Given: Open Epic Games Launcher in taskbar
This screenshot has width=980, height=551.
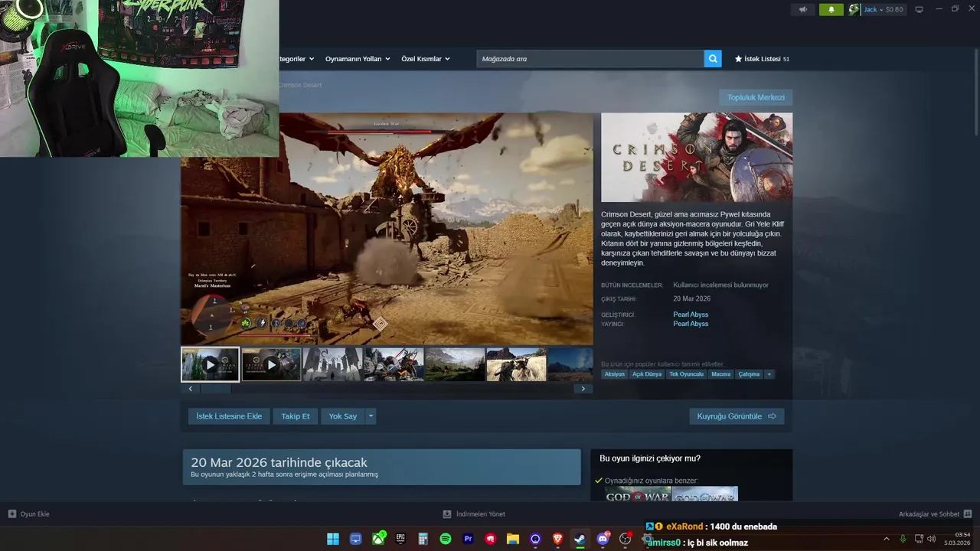Looking at the screenshot, I should tap(400, 539).
